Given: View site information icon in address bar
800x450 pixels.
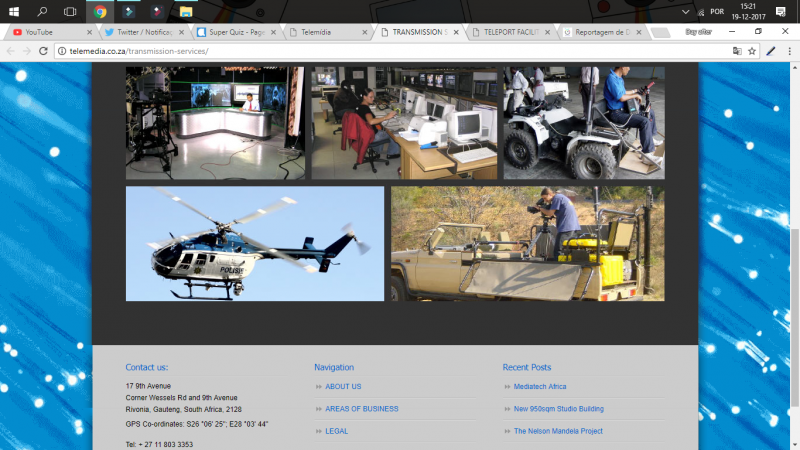Looking at the screenshot, I should [62, 51].
